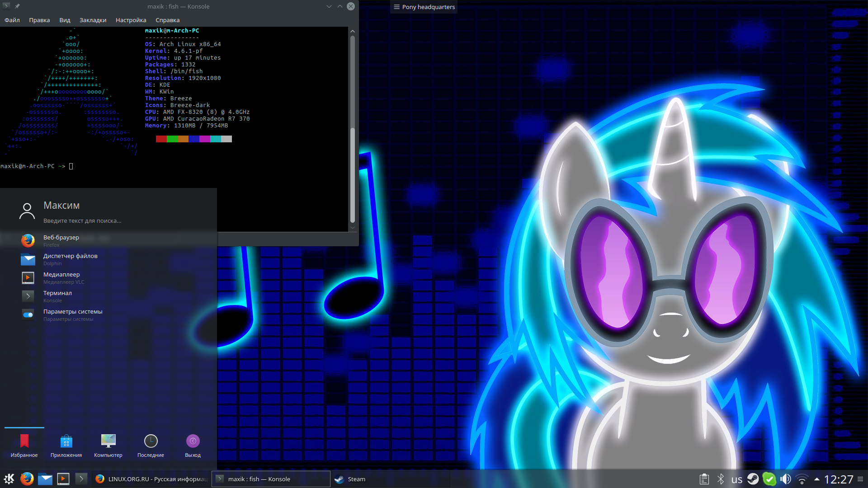This screenshot has width=868, height=488.
Task: Launch Веб-браузер Firefox from favorites
Action: tap(108, 240)
